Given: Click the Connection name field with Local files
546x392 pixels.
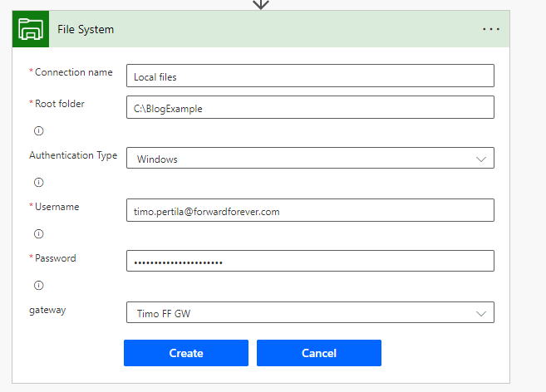Looking at the screenshot, I should [310, 76].
